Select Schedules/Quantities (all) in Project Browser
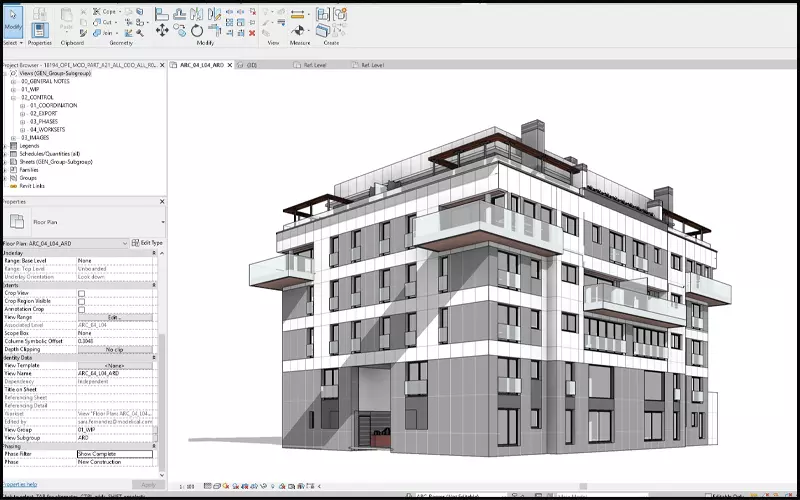Viewport: 800px width, 500px height. [49, 154]
